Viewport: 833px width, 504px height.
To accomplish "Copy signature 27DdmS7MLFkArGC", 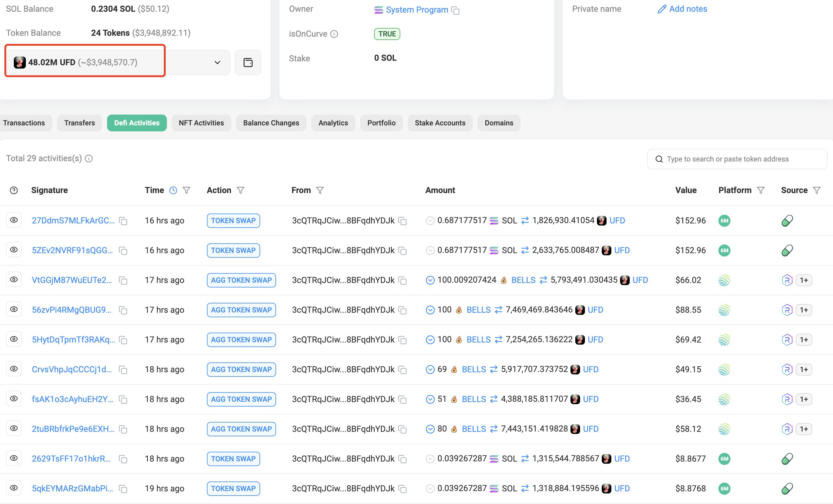I will tap(123, 221).
